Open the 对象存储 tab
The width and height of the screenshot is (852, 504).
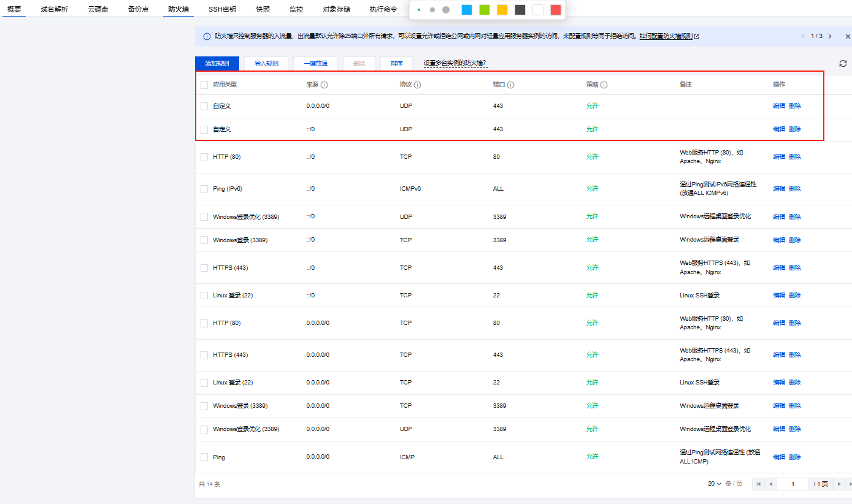point(337,9)
